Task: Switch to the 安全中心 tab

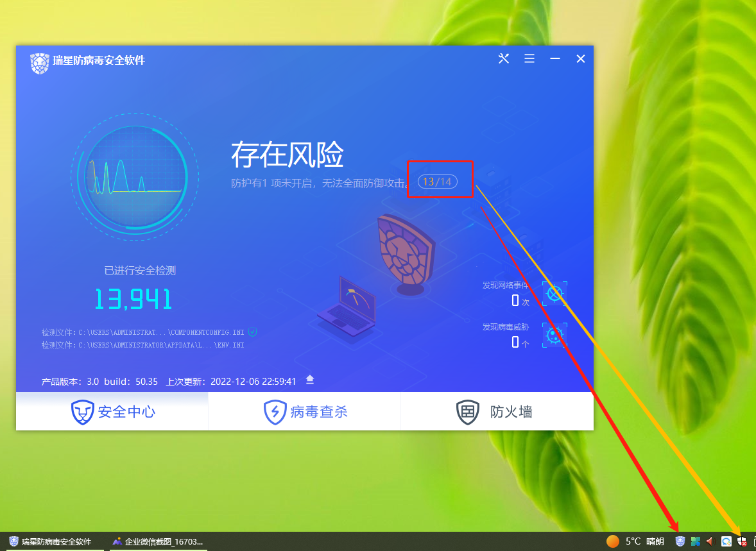Action: tap(112, 411)
